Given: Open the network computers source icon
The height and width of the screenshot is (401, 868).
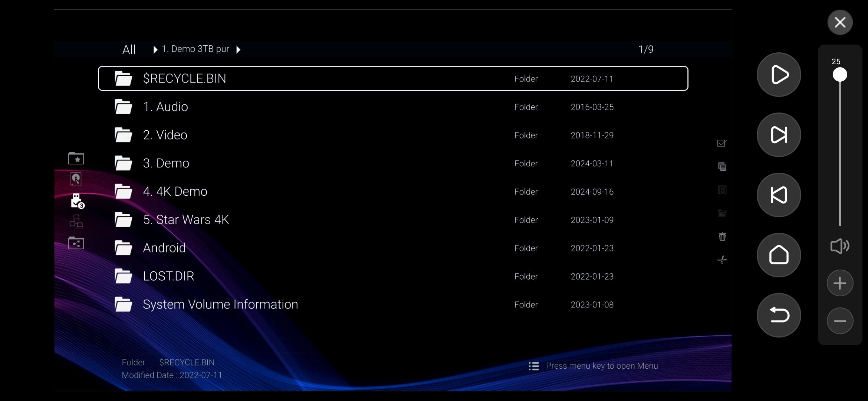Looking at the screenshot, I should coord(76,221).
